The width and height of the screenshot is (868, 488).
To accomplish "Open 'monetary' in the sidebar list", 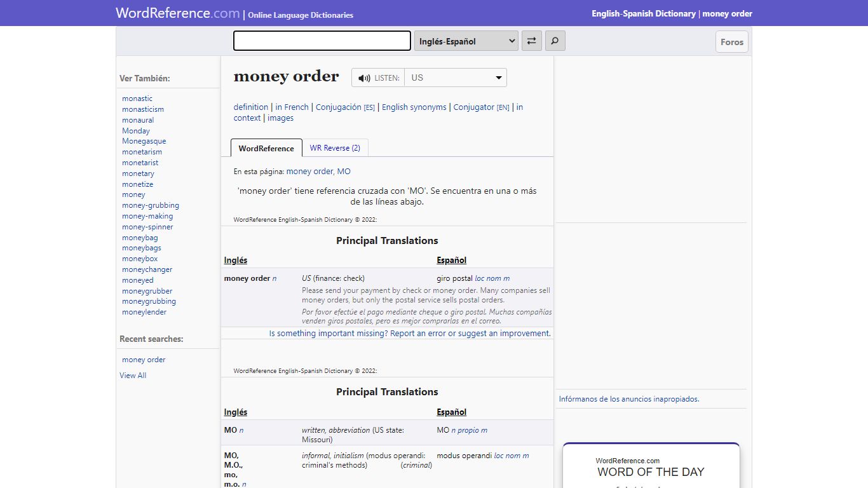I will (138, 173).
